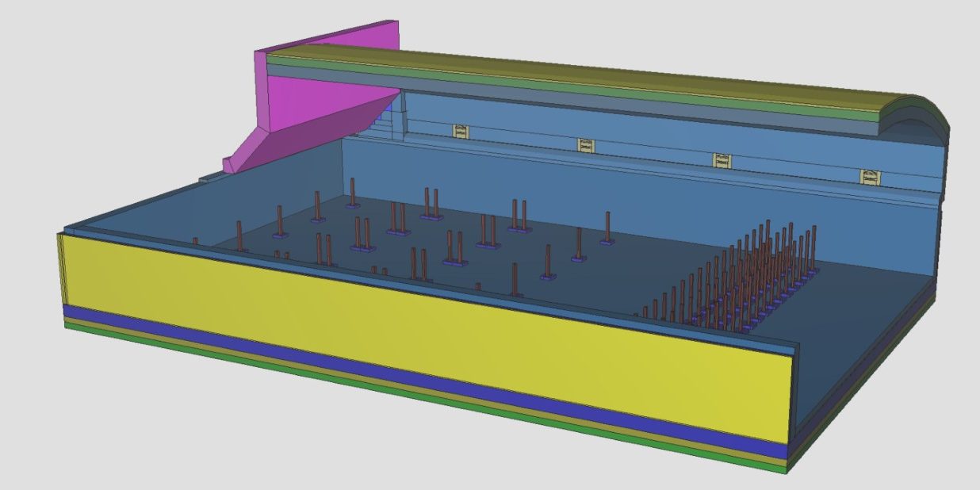Select the rightmost beige bracket on back wall
Image resolution: width=980 pixels, height=490 pixels.
click(x=871, y=176)
